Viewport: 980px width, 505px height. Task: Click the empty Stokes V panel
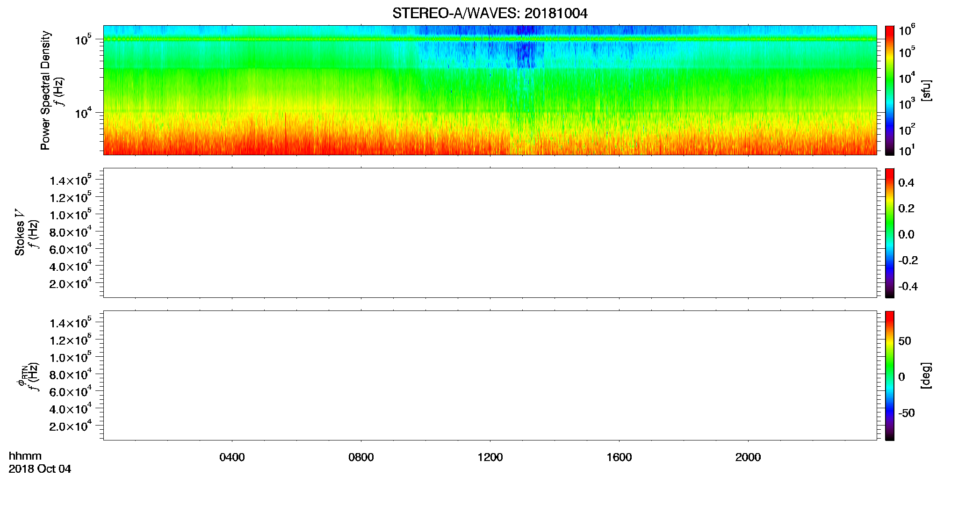click(490, 233)
